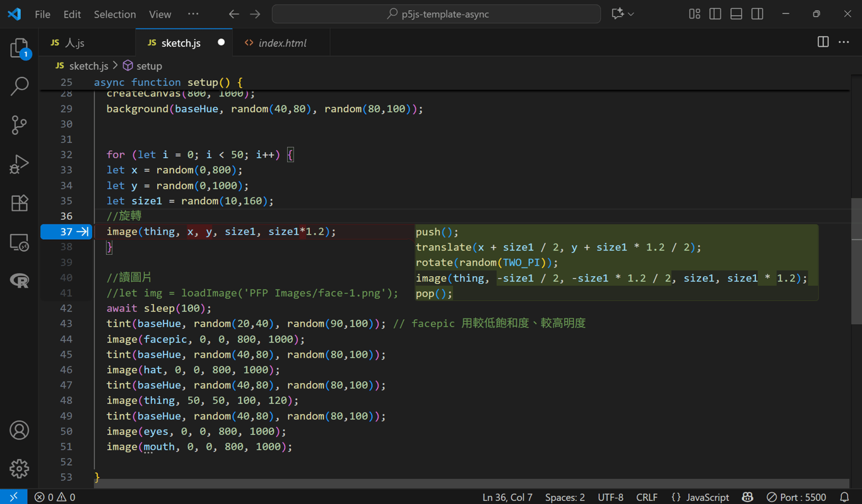Click Port : 5500 Live Server button
This screenshot has width=862, height=504.
click(x=796, y=497)
